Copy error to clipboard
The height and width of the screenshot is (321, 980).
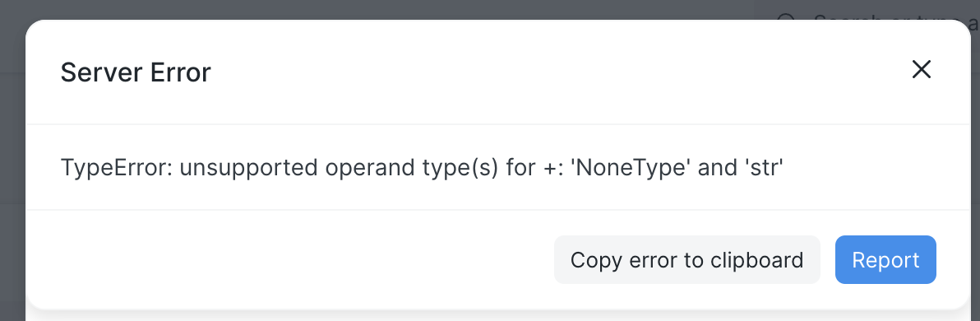coord(686,259)
